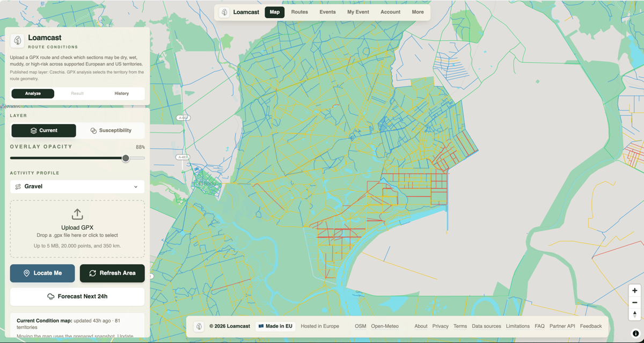
Task: Open the Gravel activity profile dropdown
Action: 77,187
